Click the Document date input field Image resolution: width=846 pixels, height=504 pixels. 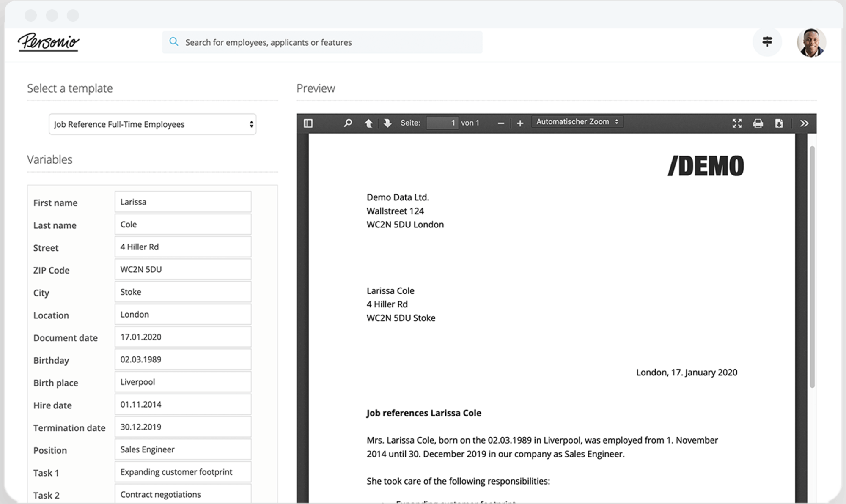[x=182, y=337]
